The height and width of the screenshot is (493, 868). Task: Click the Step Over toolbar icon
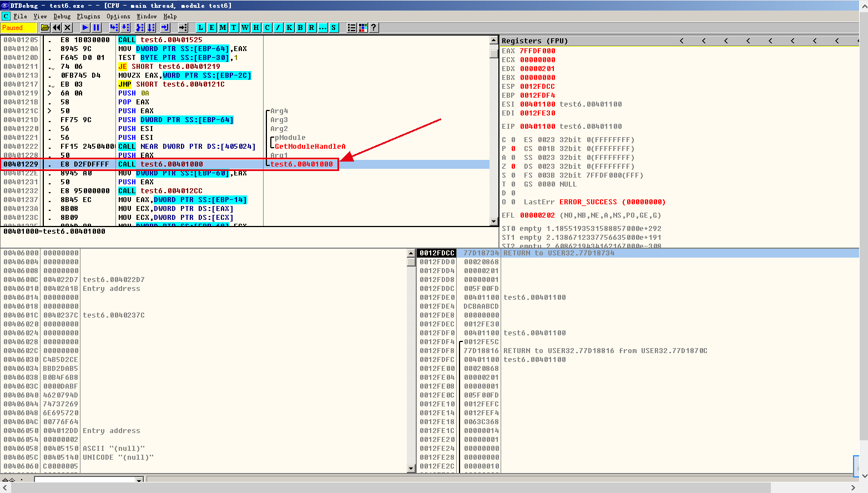click(125, 27)
